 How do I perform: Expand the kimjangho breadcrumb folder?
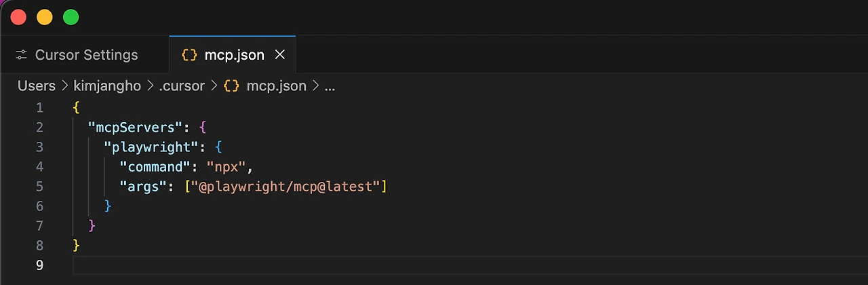click(107, 86)
